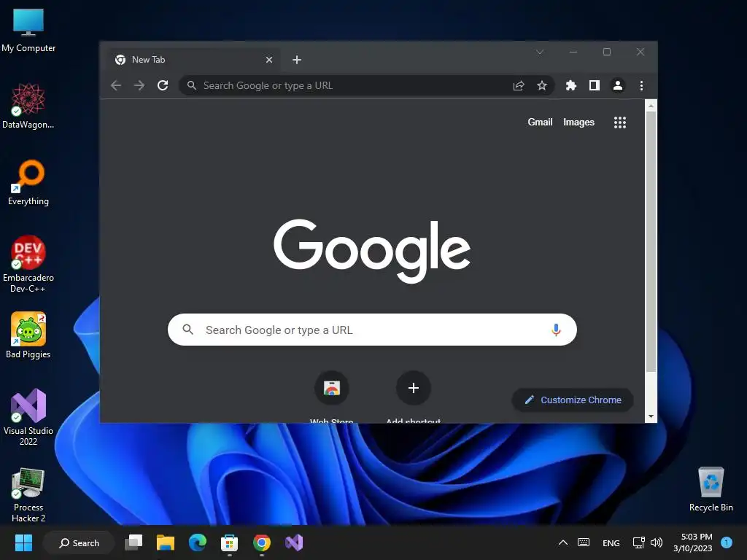Click the notification count badge
The width and height of the screenshot is (747, 560).
tap(727, 542)
